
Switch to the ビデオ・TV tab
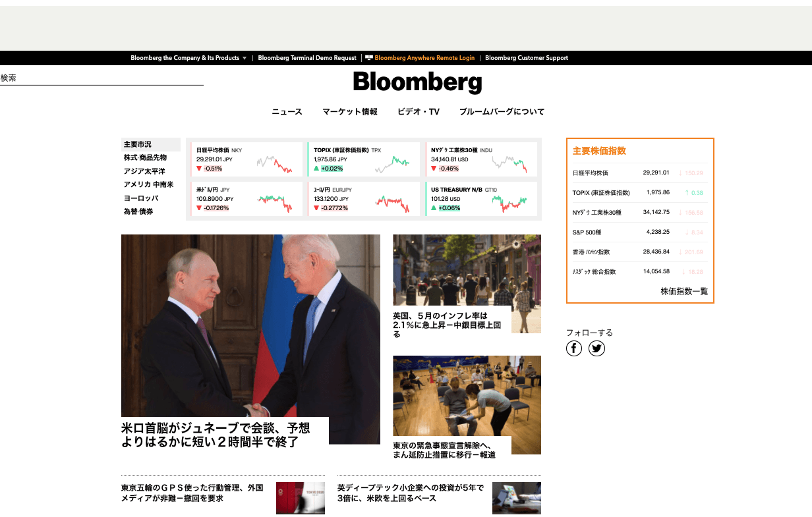(x=418, y=112)
